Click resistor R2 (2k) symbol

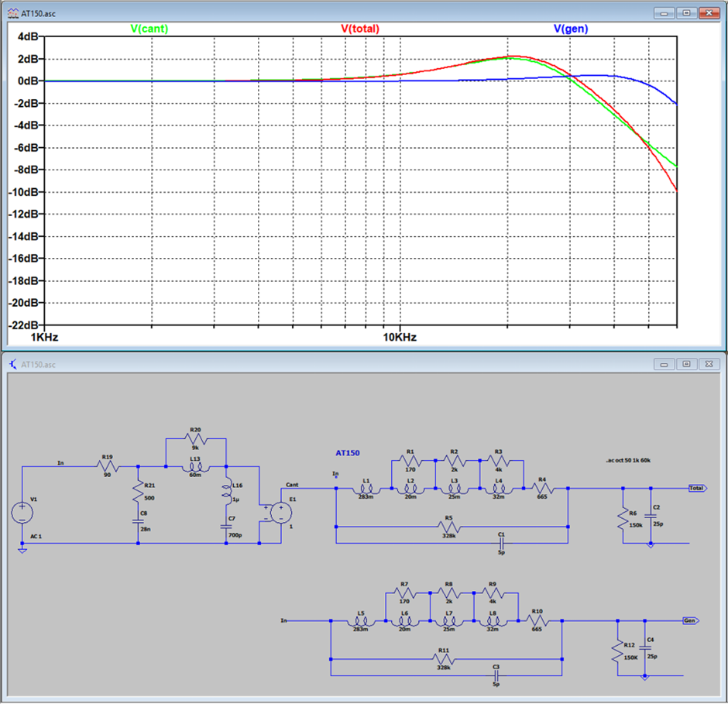455,461
